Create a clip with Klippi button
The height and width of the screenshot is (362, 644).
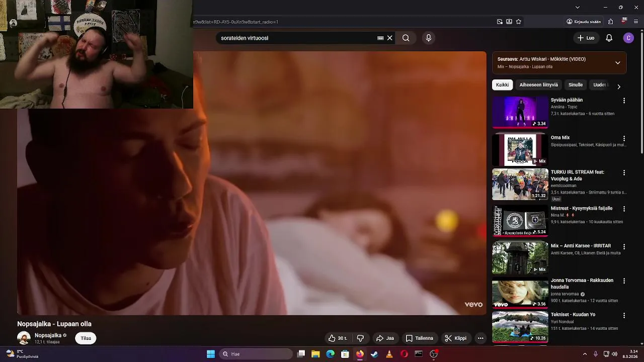[456, 338]
